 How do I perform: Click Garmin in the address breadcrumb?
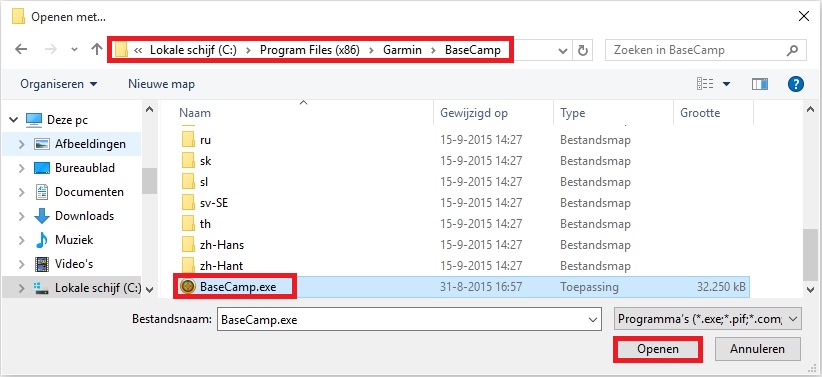pos(402,50)
